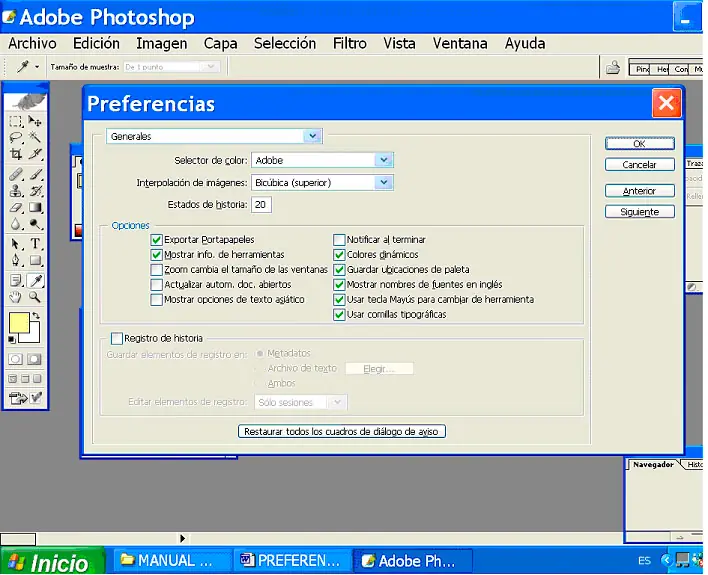708x575 pixels.
Task: Open the Filtro menu
Action: (x=350, y=43)
